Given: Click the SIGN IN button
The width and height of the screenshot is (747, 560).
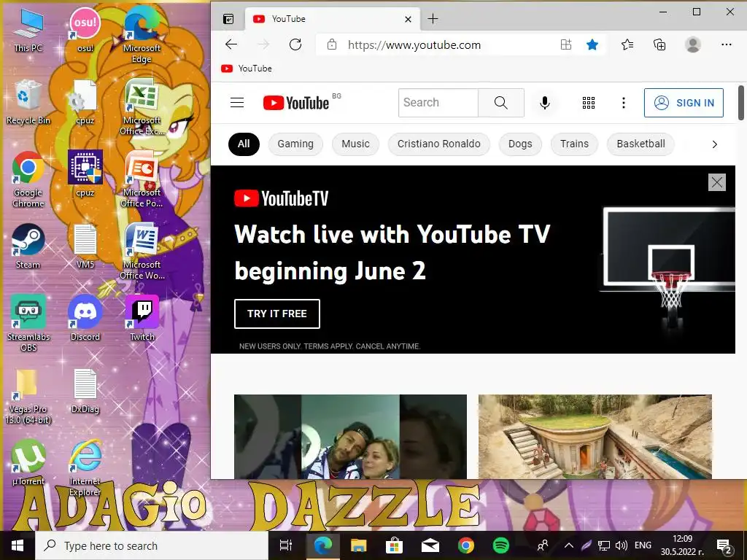Looking at the screenshot, I should pos(684,103).
